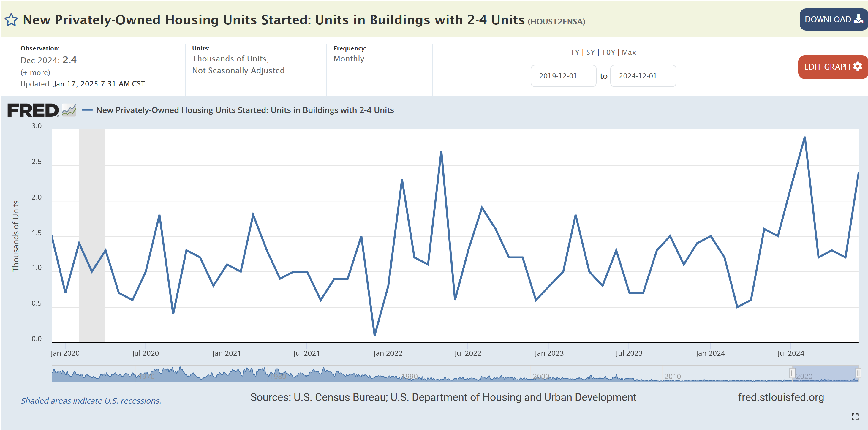The height and width of the screenshot is (430, 868).
Task: Click the 1990 marker in the navigator
Action: pos(410,376)
